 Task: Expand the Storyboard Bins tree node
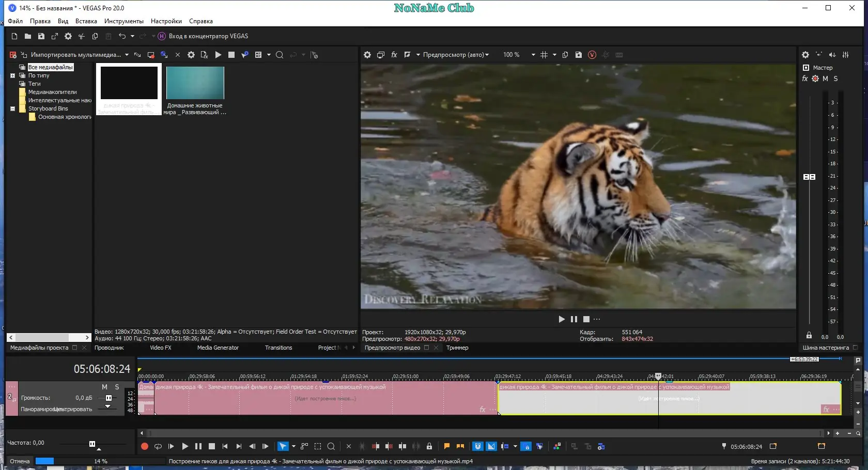pyautogui.click(x=13, y=108)
